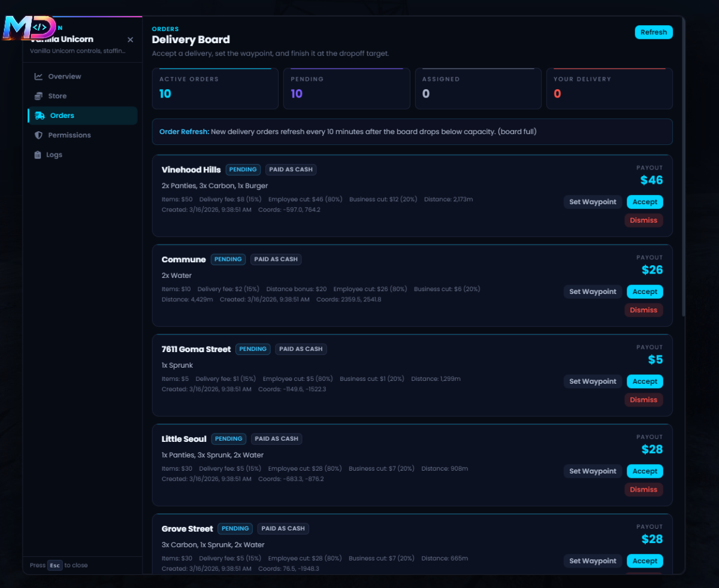Set waypoint for the Commune order

[x=593, y=292]
